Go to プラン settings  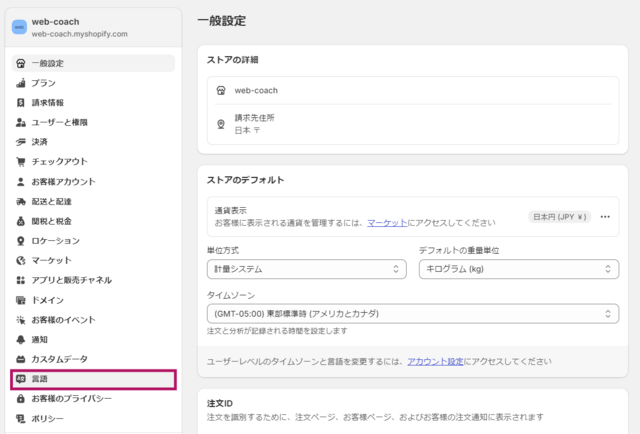[93, 83]
